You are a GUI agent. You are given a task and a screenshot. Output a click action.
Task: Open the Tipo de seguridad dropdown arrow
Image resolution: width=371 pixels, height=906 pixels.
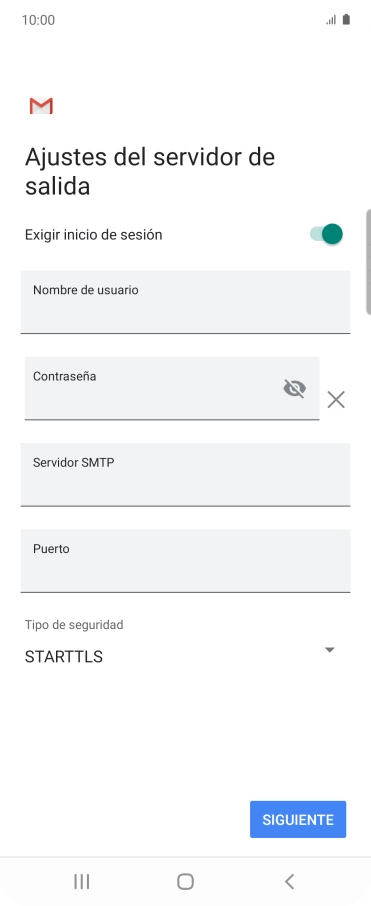point(329,650)
